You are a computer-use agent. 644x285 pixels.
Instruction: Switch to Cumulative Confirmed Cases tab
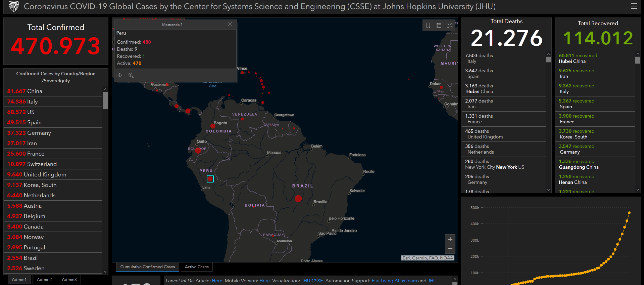pyautogui.click(x=148, y=267)
